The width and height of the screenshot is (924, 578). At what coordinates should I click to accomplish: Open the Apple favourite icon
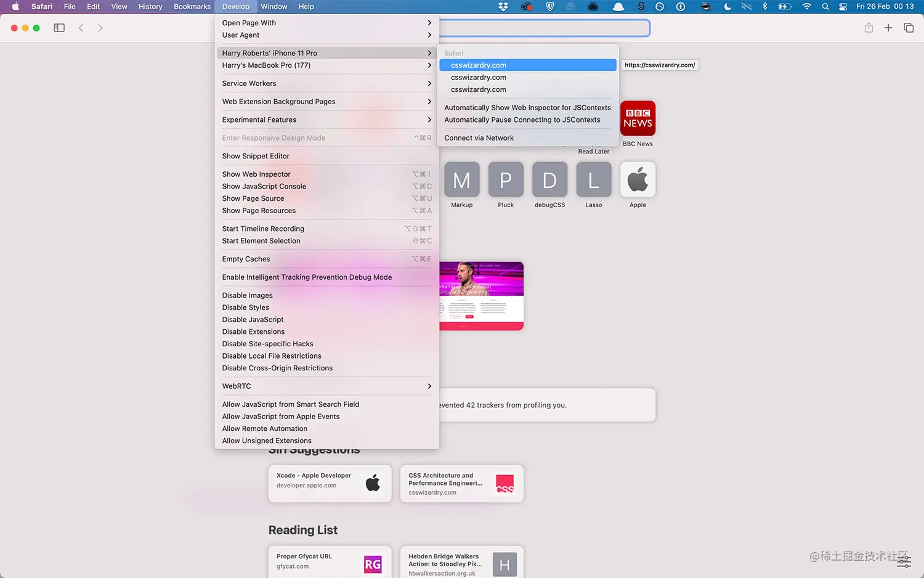pos(638,179)
